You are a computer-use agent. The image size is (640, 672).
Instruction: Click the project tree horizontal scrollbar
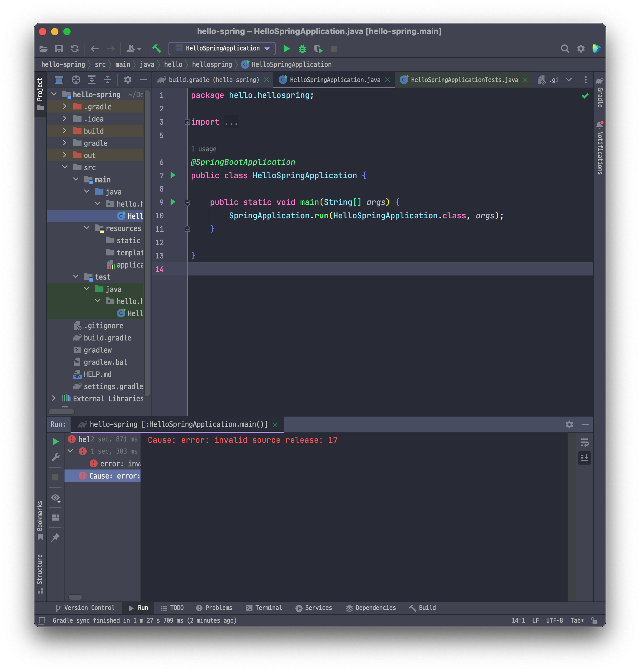61,411
